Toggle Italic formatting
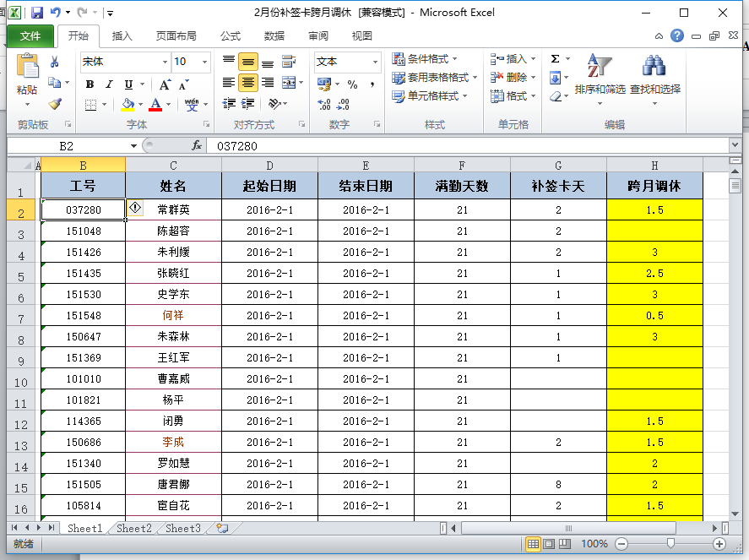Image resolution: width=749 pixels, height=560 pixels. coord(109,84)
